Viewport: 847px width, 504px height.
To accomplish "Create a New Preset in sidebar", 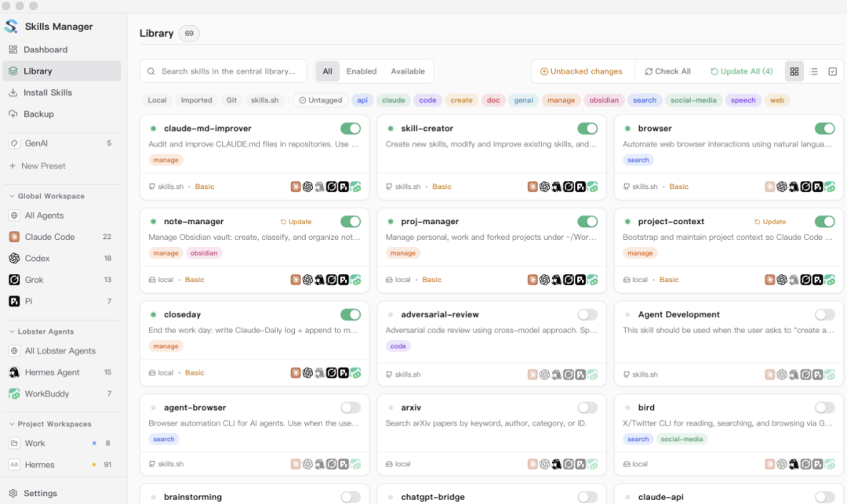I will tap(62, 165).
